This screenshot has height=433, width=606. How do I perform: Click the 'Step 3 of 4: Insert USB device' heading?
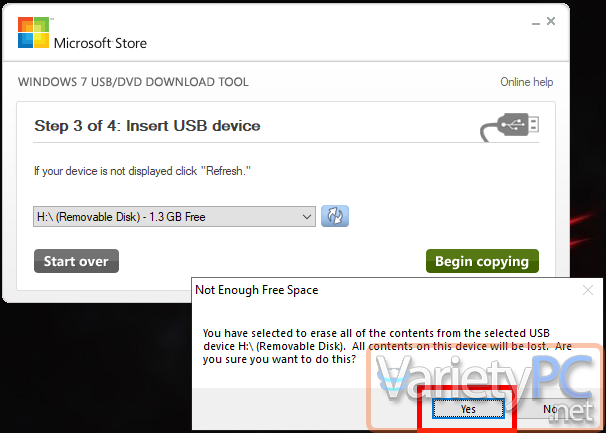click(x=147, y=126)
